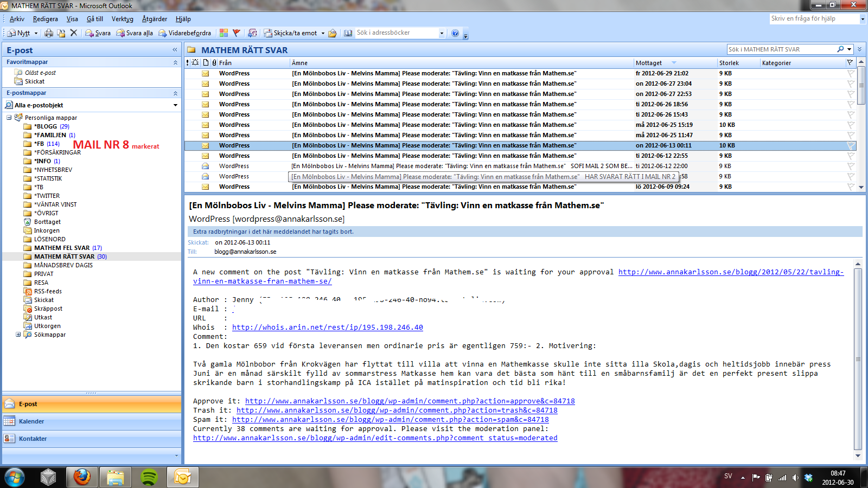Open the Verktyg menu

click(x=123, y=19)
